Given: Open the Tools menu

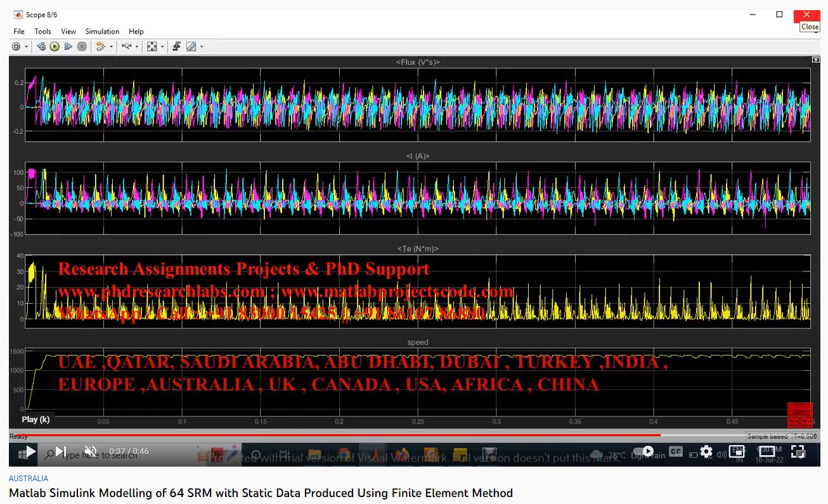Looking at the screenshot, I should [42, 32].
